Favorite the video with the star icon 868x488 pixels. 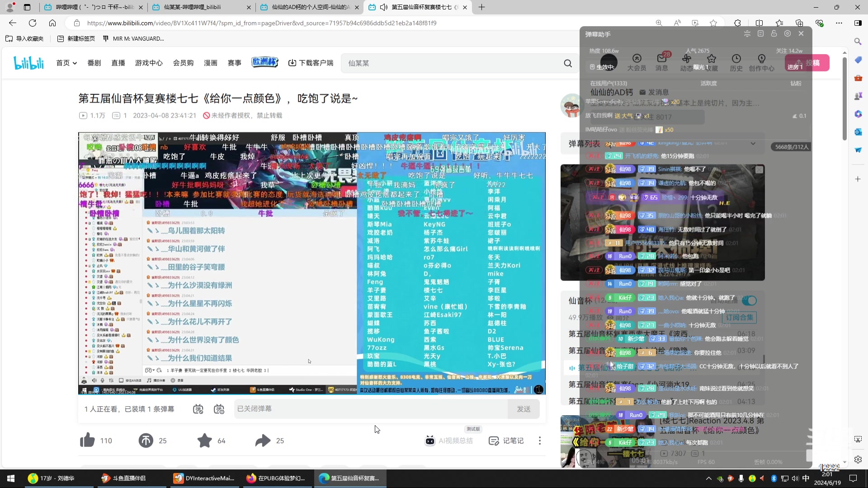coord(204,440)
